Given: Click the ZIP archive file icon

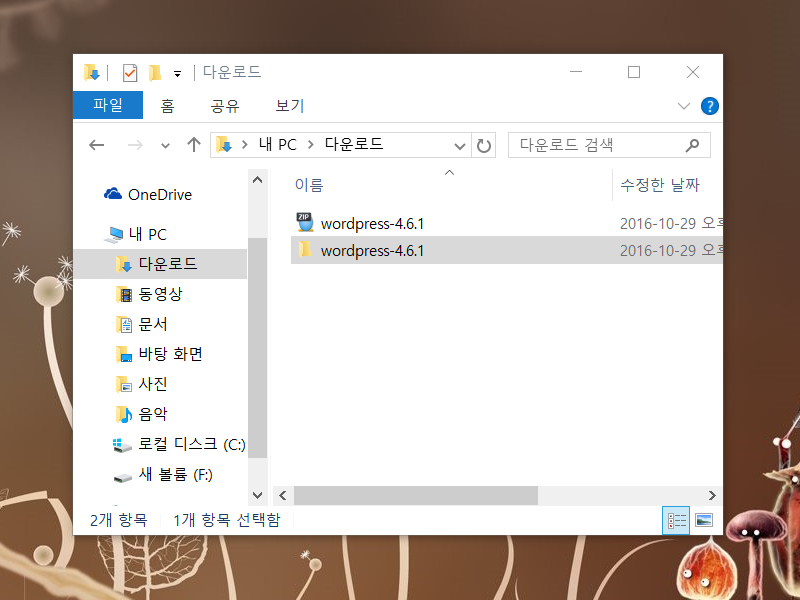Looking at the screenshot, I should click(305, 222).
